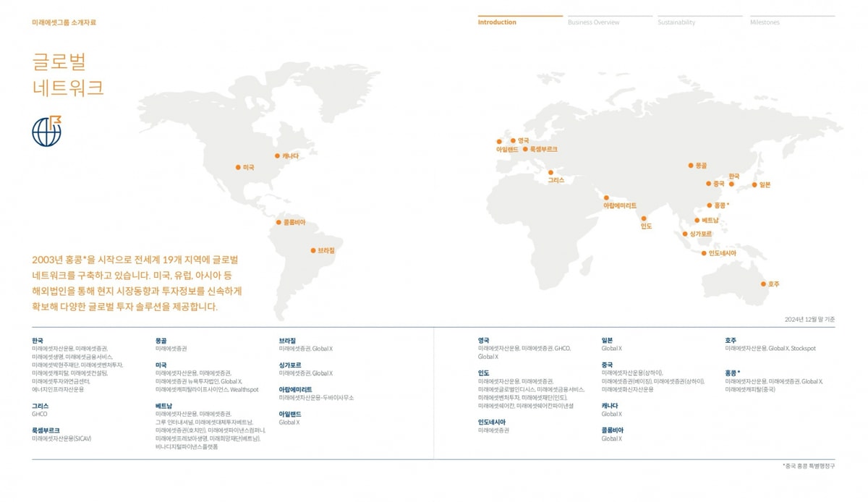Image resolution: width=868 pixels, height=502 pixels.
Task: Click the 콜롬비아 heading in the country list
Action: coord(613,430)
